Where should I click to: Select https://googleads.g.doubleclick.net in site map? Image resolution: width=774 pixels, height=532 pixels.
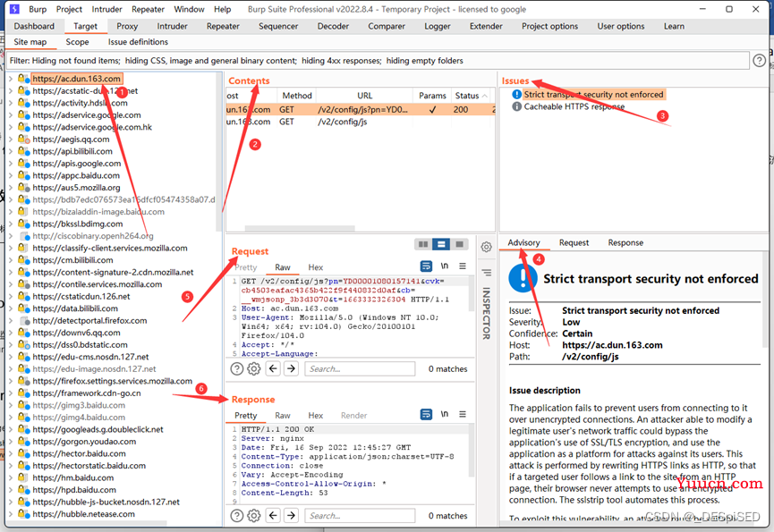point(98,429)
